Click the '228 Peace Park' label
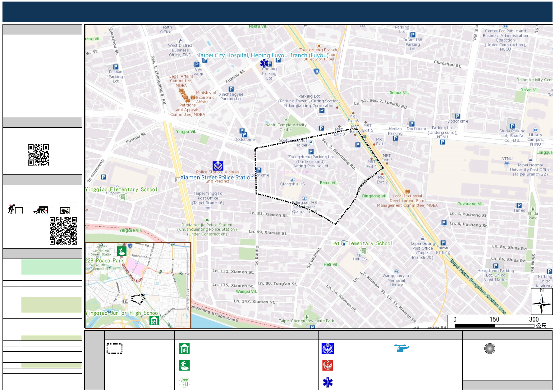The image size is (555, 392). (105, 261)
